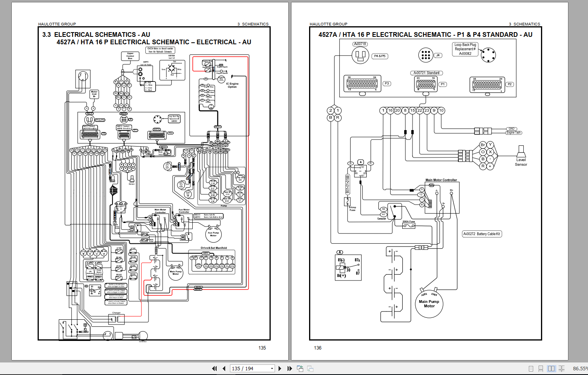Go forward to the next view
588x375 pixels.
[x=309, y=368]
